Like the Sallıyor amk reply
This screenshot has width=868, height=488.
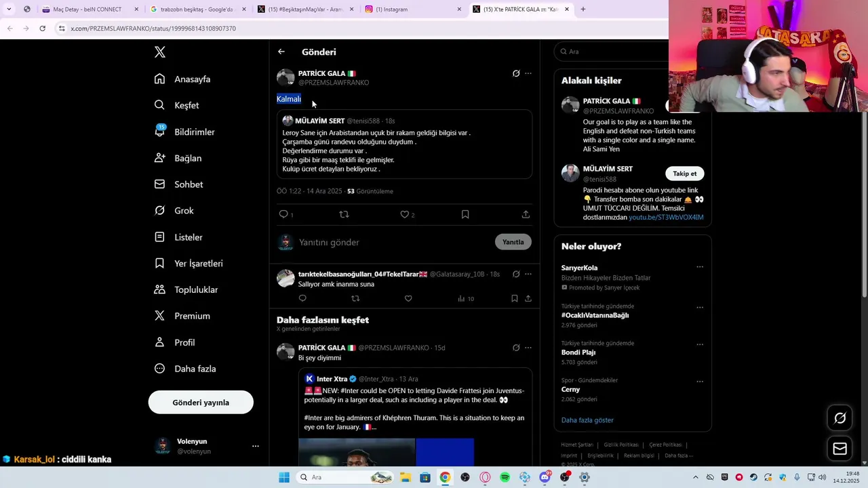[408, 298]
